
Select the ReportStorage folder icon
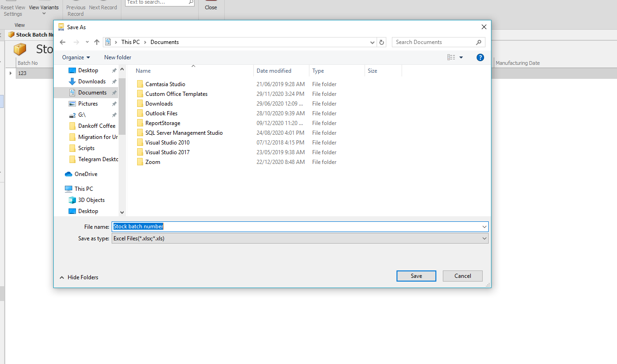click(x=140, y=123)
